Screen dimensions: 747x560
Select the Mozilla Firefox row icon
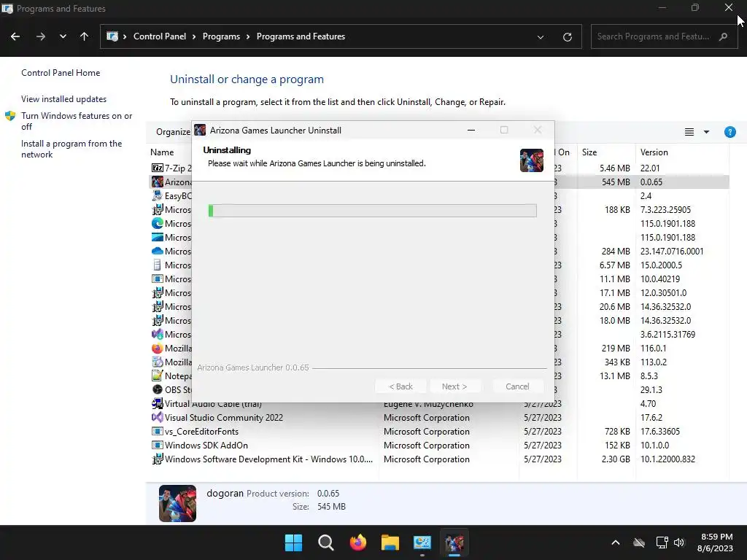(x=158, y=348)
